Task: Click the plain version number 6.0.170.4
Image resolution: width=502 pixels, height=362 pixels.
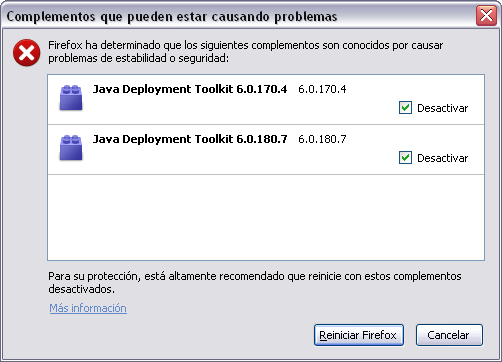Action: point(322,89)
